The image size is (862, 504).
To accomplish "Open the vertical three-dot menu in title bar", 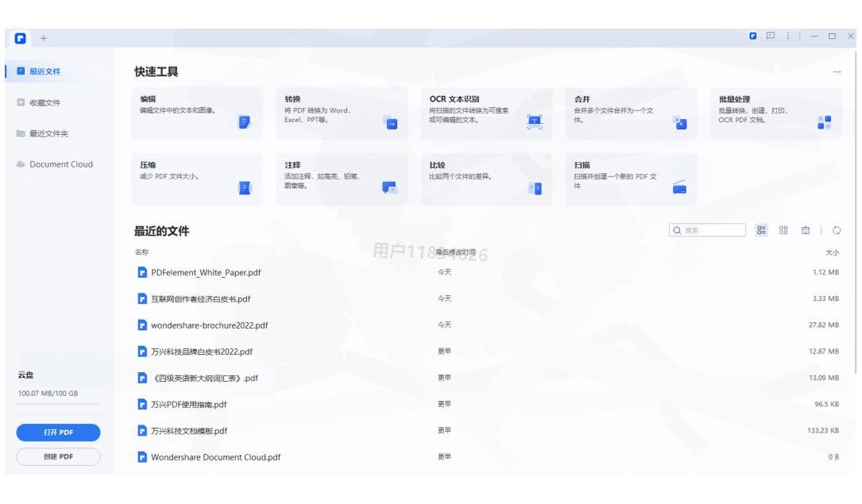I will [x=788, y=36].
